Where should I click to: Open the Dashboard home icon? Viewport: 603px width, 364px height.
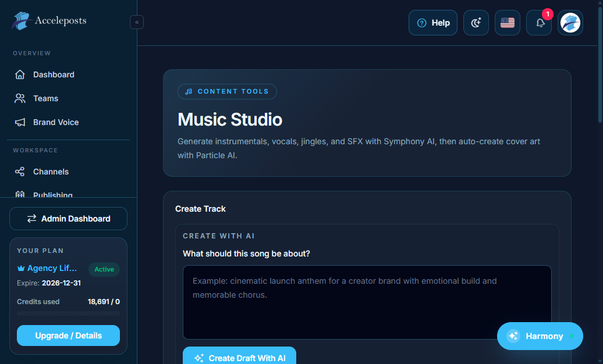pyautogui.click(x=20, y=74)
